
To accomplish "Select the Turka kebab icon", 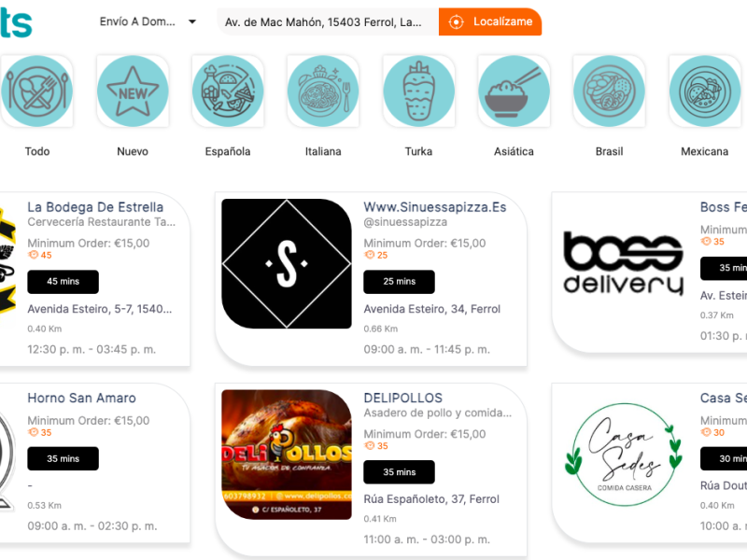I will click(x=418, y=91).
